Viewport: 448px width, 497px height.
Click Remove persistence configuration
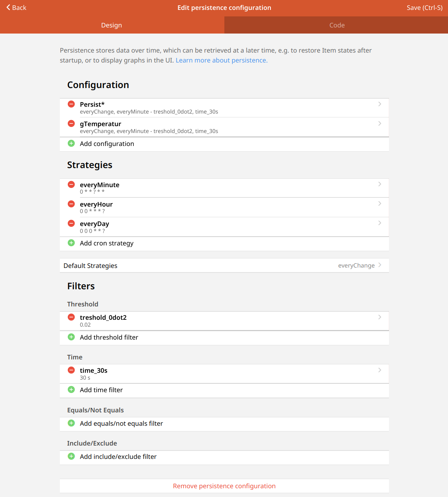[224, 486]
